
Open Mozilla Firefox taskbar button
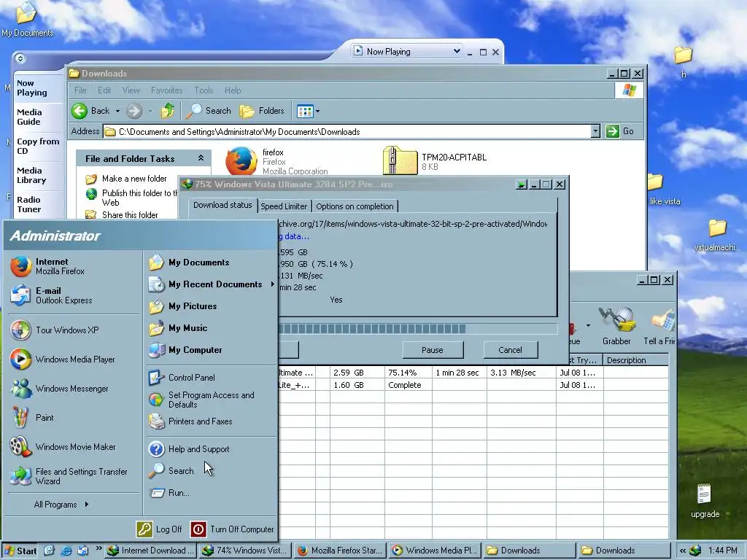pos(340,551)
